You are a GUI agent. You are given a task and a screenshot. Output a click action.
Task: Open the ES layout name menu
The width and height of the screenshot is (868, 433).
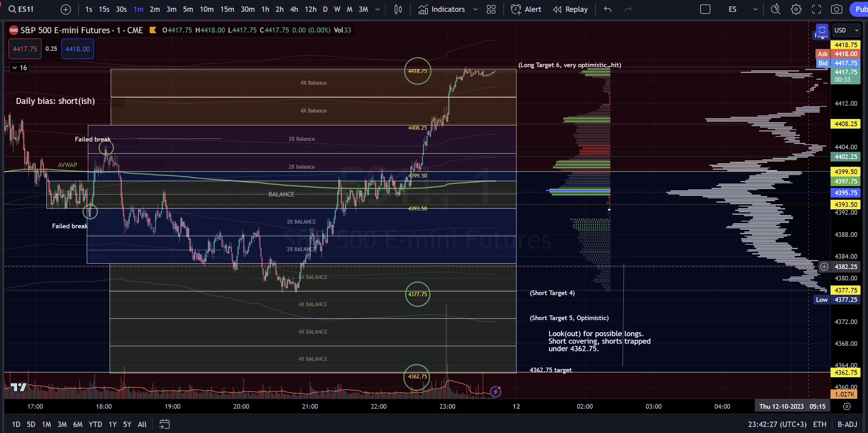tap(732, 9)
